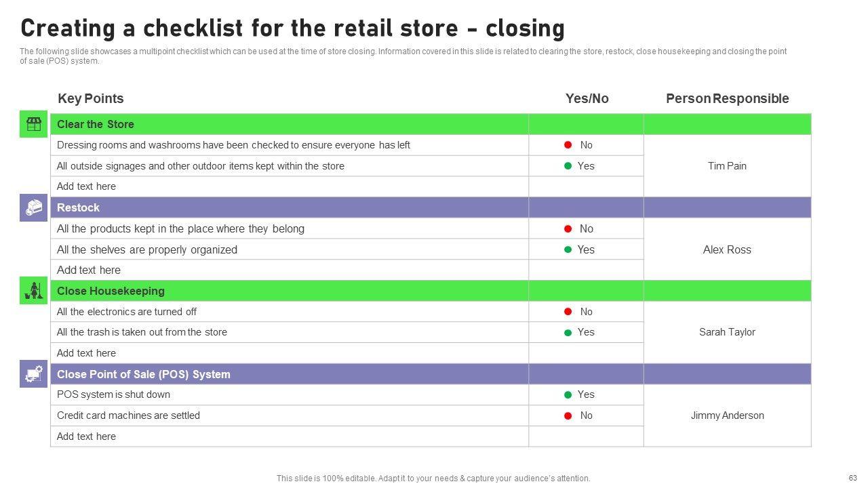The height and width of the screenshot is (488, 868).
Task: Click Close Point of Sale (POS) System header
Action: [x=144, y=374]
